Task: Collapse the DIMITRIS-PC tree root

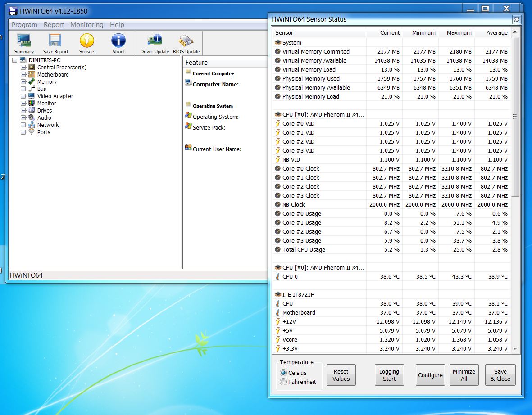Action: (14, 60)
